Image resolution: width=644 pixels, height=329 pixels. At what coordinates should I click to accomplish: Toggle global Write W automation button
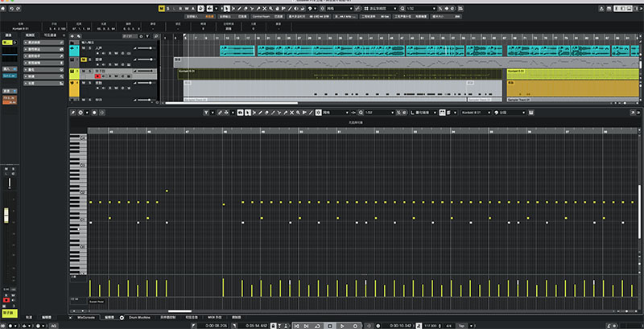pos(186,8)
